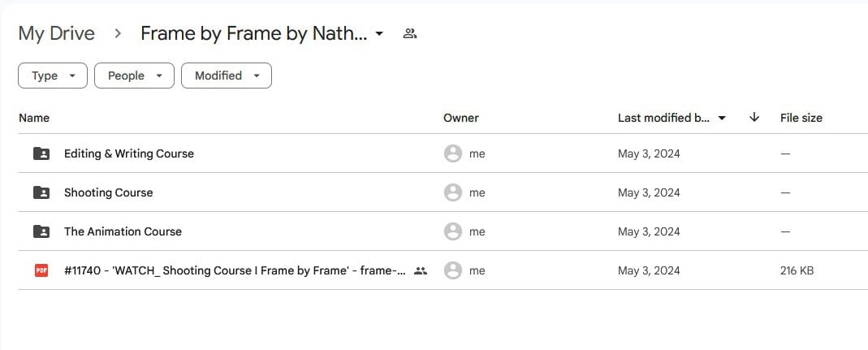Image resolution: width=868 pixels, height=350 pixels.
Task: Reverse sort direction with the arrow icon
Action: (x=754, y=118)
